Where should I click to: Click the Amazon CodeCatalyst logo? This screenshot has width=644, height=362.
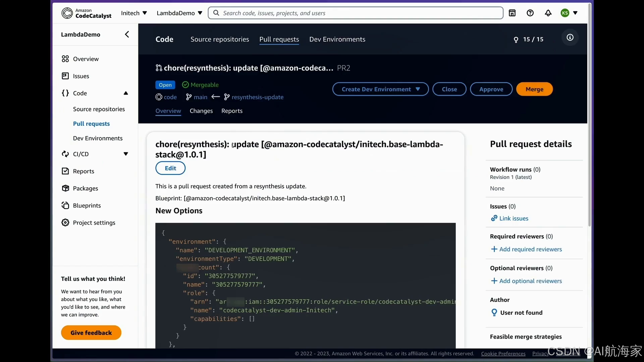pos(87,13)
